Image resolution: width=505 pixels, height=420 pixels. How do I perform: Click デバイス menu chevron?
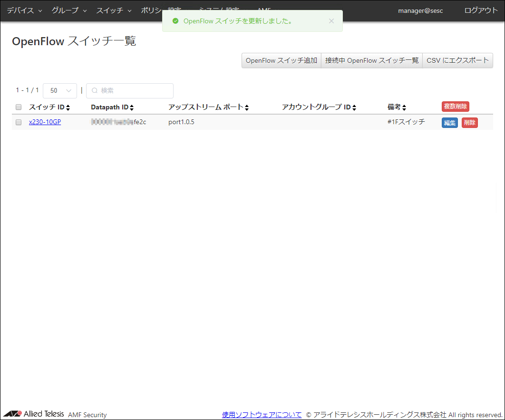40,10
